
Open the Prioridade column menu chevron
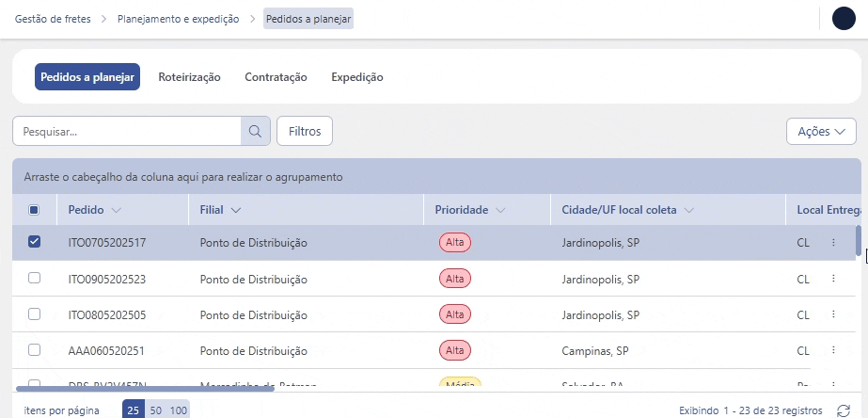coord(501,210)
